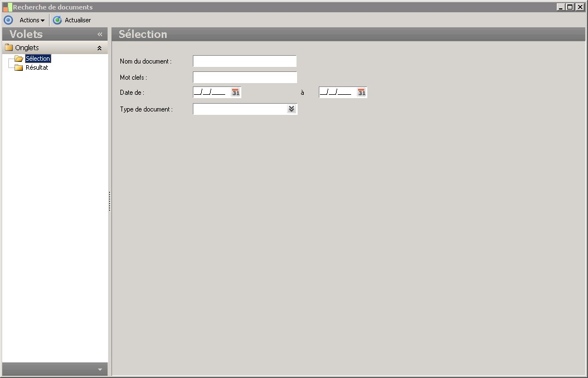Image resolution: width=588 pixels, height=378 pixels.
Task: Click the pane options arrow at bottom of Volets
Action: pyautogui.click(x=100, y=370)
